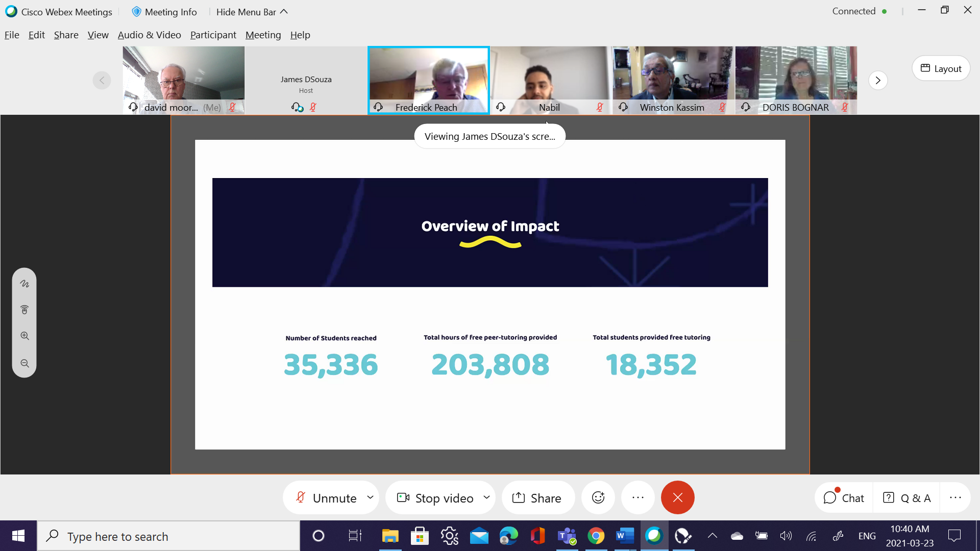The height and width of the screenshot is (551, 980).
Task: Open panel options ellipsis next to Q & A
Action: [955, 497]
